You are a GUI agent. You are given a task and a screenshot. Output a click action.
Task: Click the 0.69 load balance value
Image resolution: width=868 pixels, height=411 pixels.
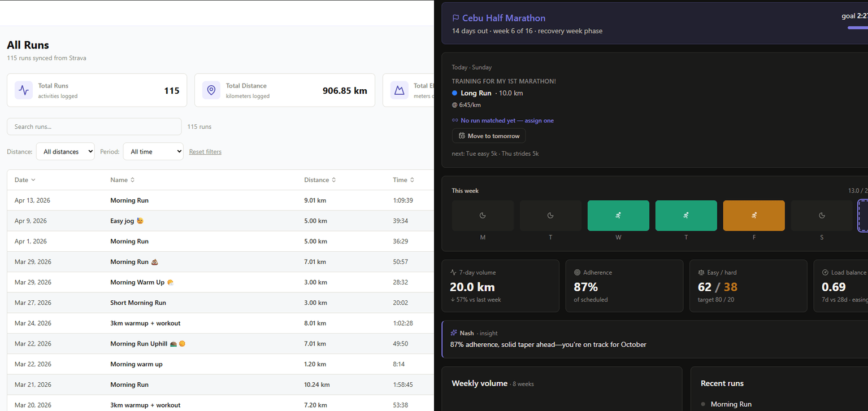coord(834,287)
